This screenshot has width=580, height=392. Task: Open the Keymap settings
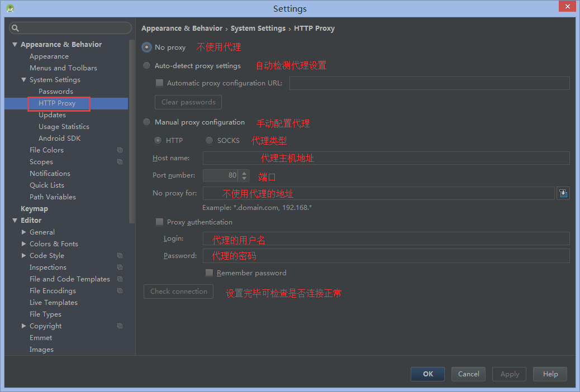click(x=35, y=209)
